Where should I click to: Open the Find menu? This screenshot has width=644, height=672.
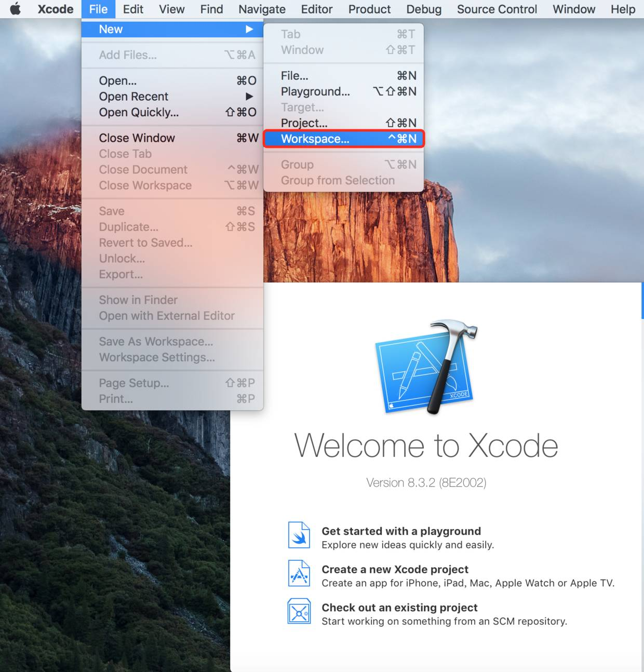point(211,9)
